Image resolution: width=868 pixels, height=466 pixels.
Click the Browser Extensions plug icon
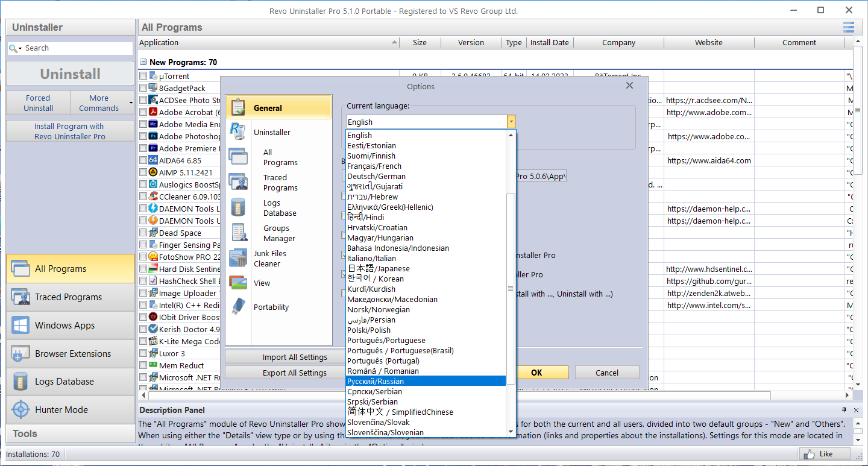pos(20,354)
